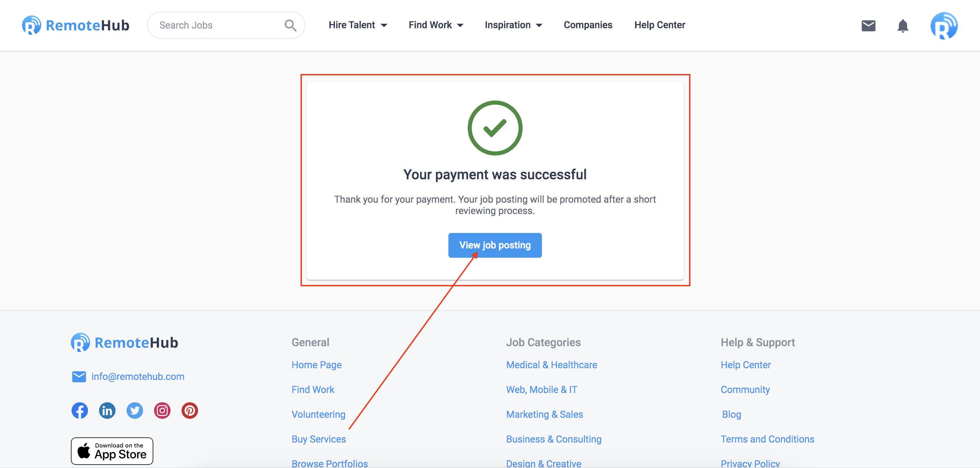Viewport: 980px width, 468px height.
Task: Open the Pinterest icon in footer
Action: (189, 410)
